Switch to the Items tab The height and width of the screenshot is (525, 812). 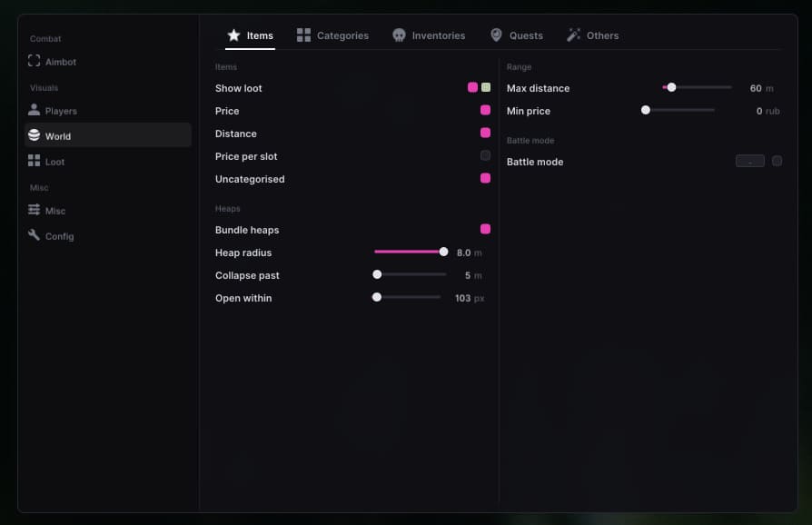pyautogui.click(x=250, y=35)
